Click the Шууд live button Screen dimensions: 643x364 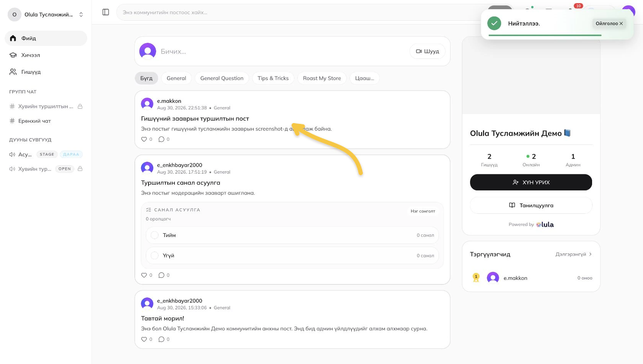[428, 51]
